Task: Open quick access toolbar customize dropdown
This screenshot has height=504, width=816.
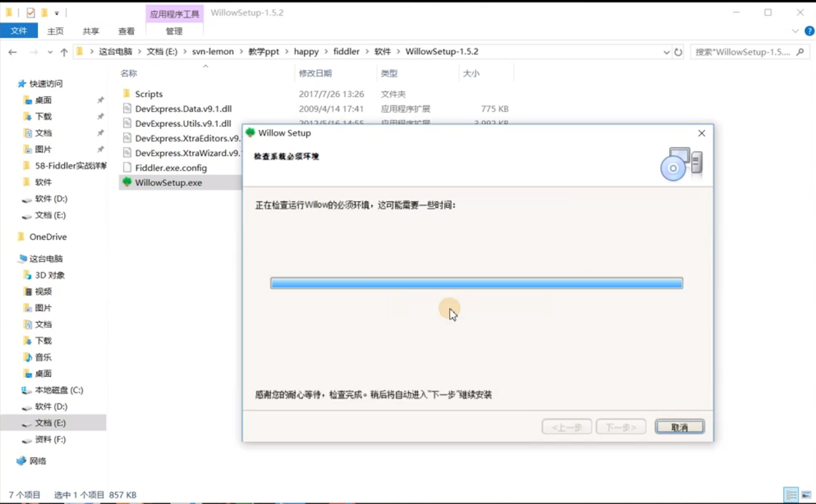Action: (57, 13)
